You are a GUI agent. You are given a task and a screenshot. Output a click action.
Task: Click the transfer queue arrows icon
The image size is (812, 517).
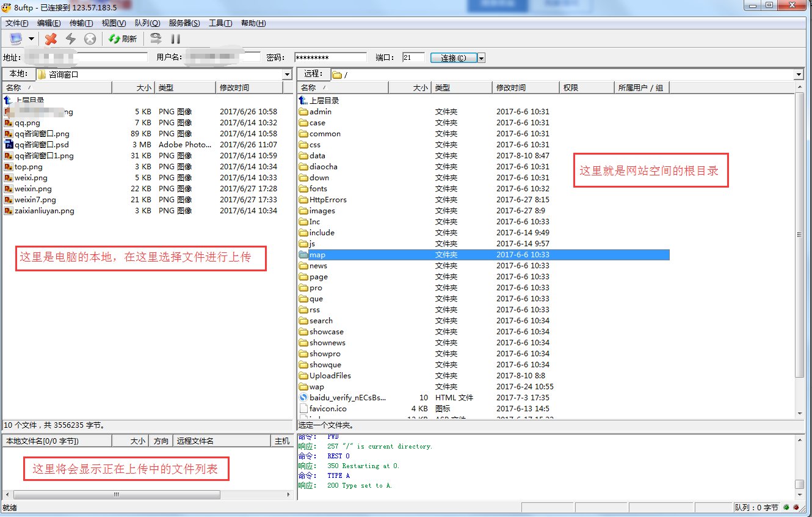click(156, 39)
